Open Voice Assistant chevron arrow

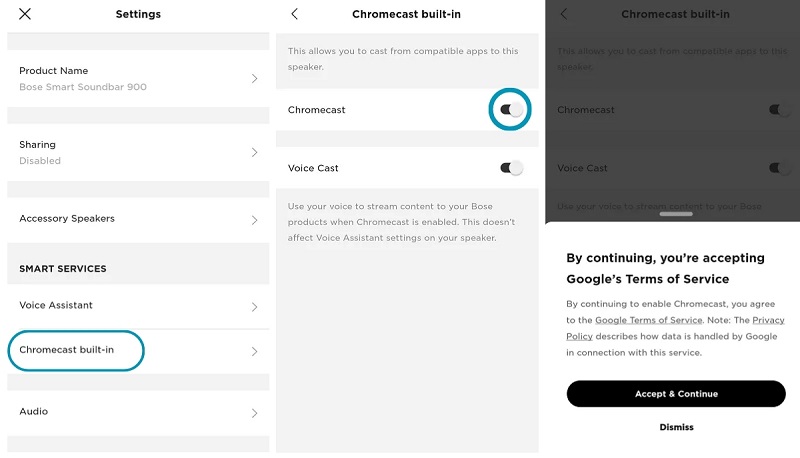click(254, 307)
